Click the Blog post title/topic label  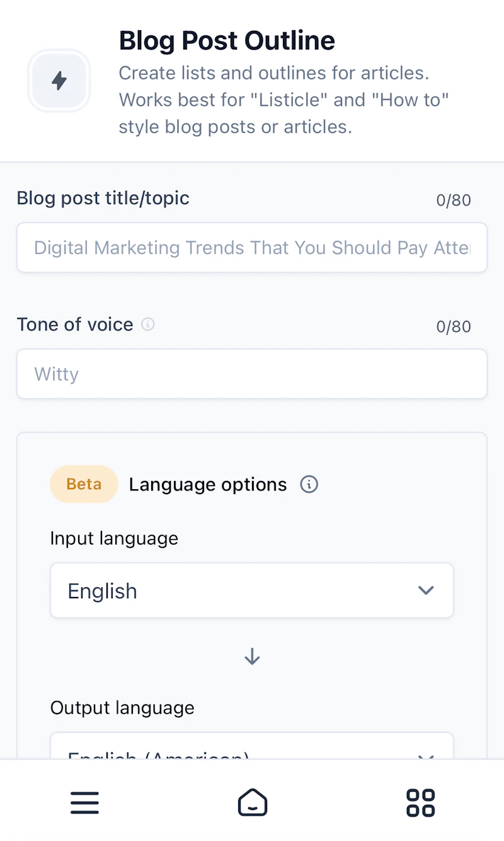point(103,198)
